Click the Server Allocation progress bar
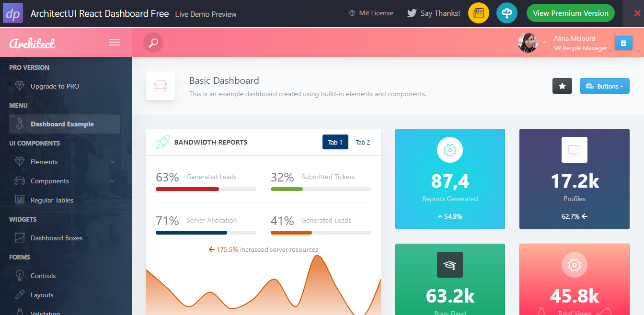Image resolution: width=644 pixels, height=315 pixels. [206, 233]
